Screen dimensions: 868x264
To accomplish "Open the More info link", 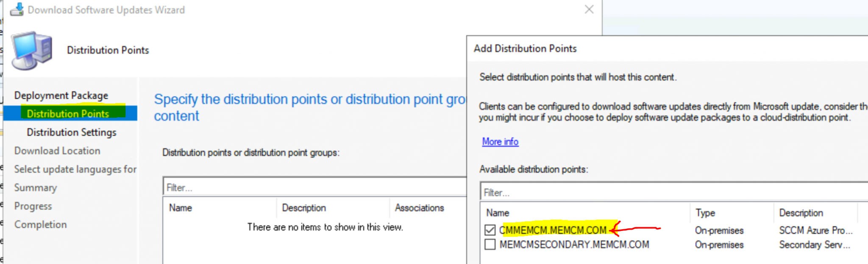I will [x=500, y=142].
